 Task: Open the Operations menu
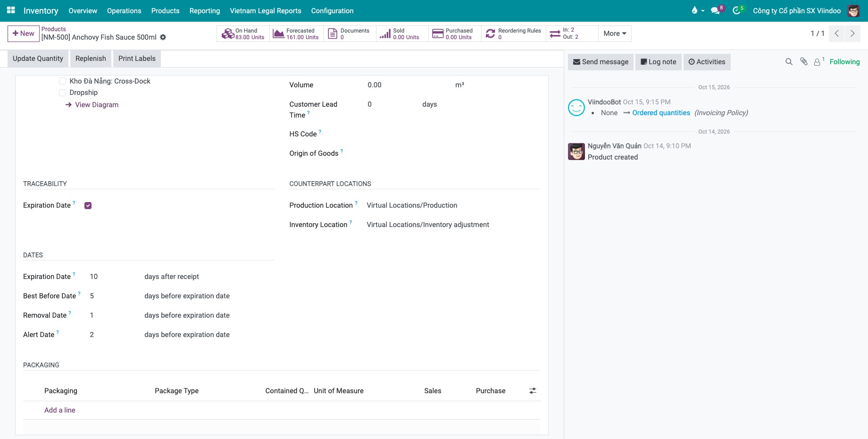pos(124,11)
